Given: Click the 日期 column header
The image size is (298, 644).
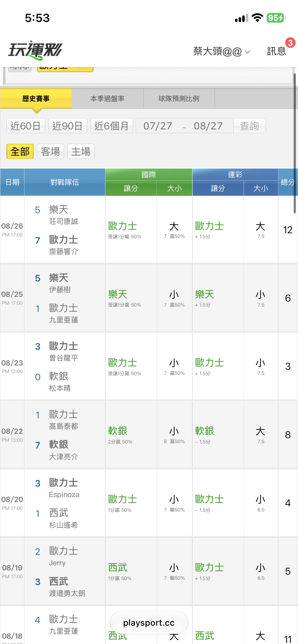Looking at the screenshot, I should click(12, 182).
